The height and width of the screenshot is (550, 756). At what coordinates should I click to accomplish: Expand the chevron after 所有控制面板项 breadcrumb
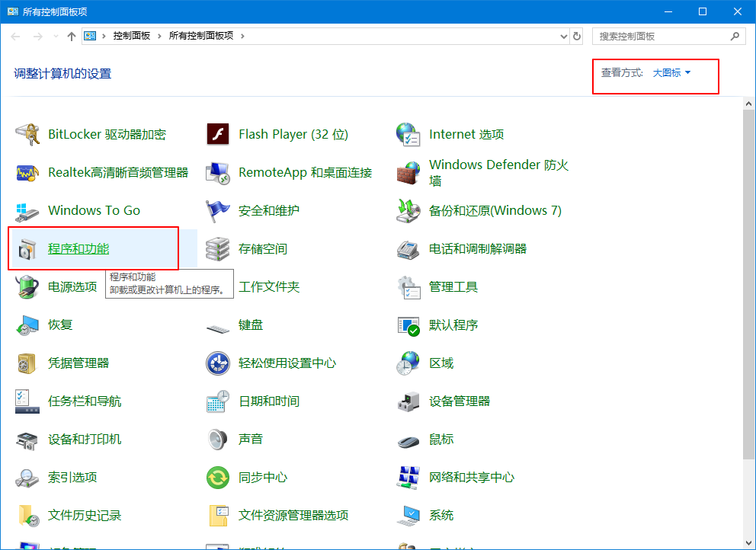(242, 36)
